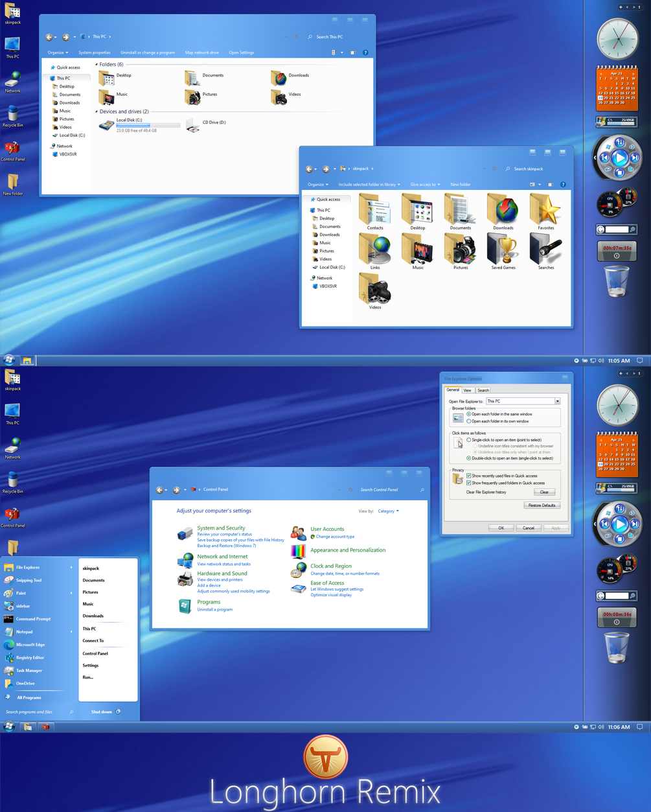
Task: Open the Searches flashlight folder
Action: 546,251
